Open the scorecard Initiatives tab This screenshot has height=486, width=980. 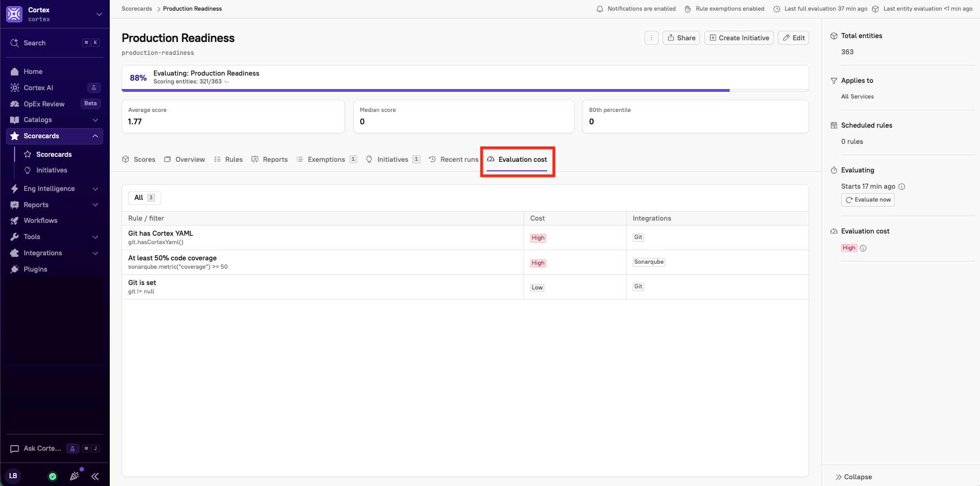point(393,160)
